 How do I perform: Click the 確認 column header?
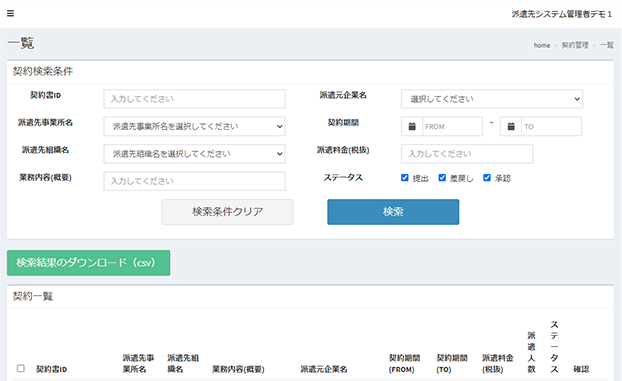coord(581,369)
